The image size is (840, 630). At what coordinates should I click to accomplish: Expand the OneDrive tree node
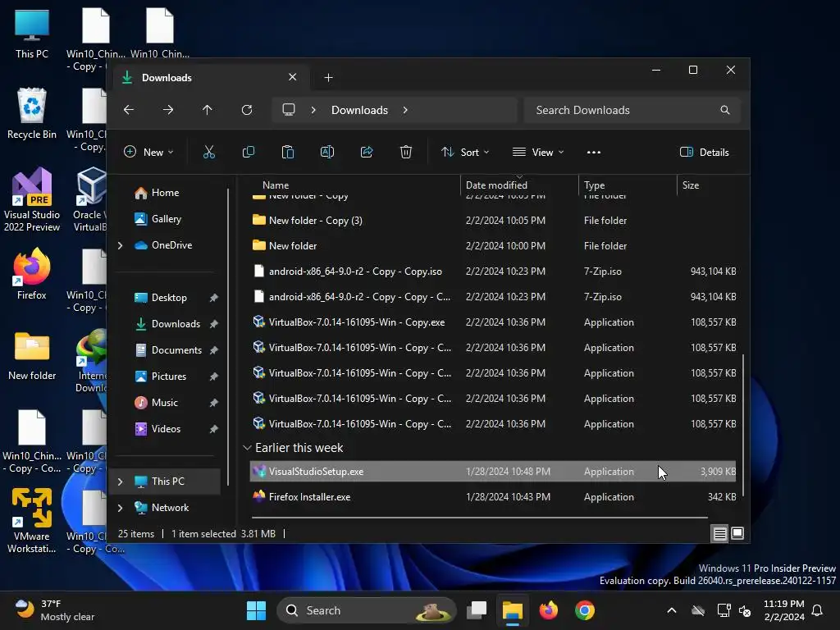(120, 245)
